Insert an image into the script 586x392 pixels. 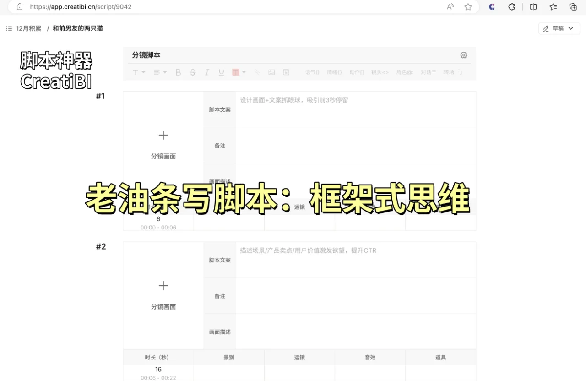(271, 72)
